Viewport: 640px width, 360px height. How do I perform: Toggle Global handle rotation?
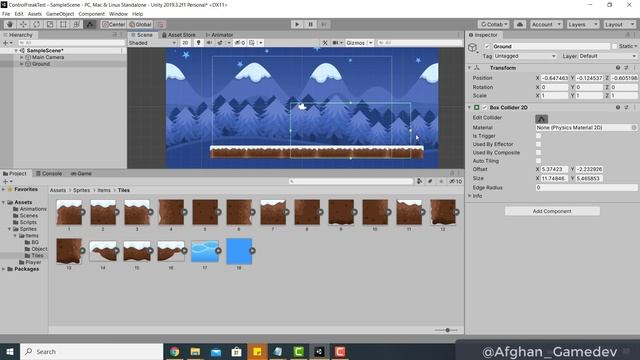point(140,24)
